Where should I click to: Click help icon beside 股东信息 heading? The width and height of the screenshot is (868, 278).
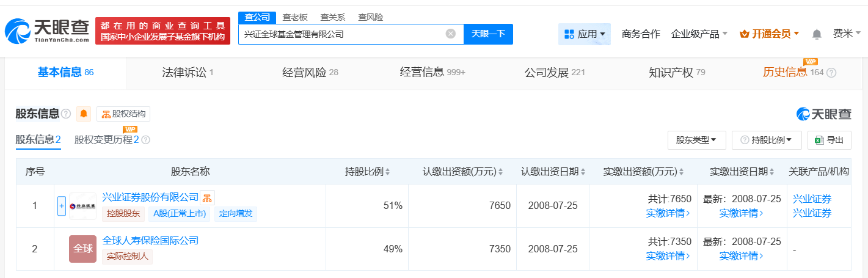(66, 114)
